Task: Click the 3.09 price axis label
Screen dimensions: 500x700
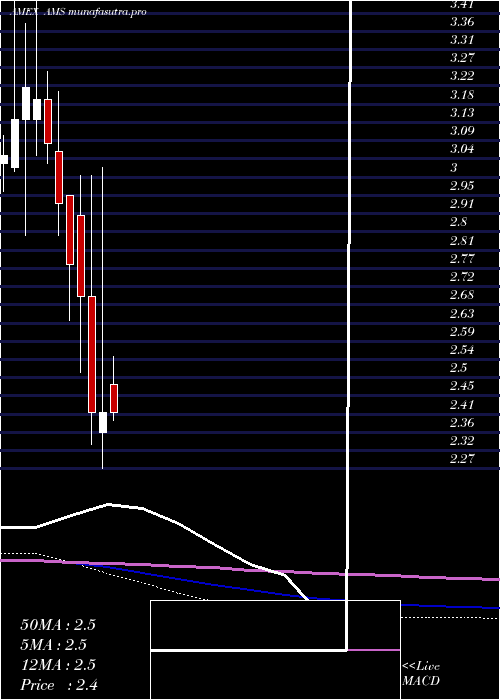Action: click(x=462, y=131)
